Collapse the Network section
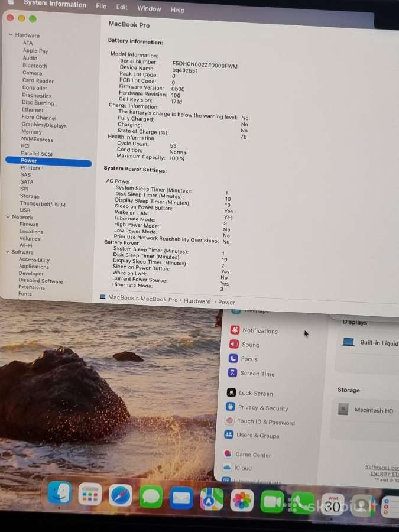This screenshot has width=399, height=532. [8, 216]
